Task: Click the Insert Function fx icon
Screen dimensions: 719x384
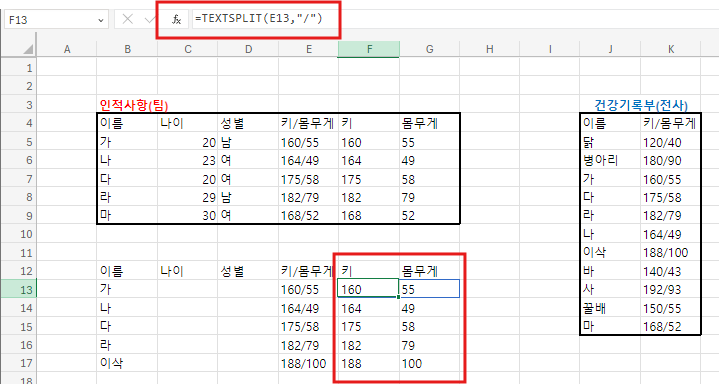Action: coord(177,20)
